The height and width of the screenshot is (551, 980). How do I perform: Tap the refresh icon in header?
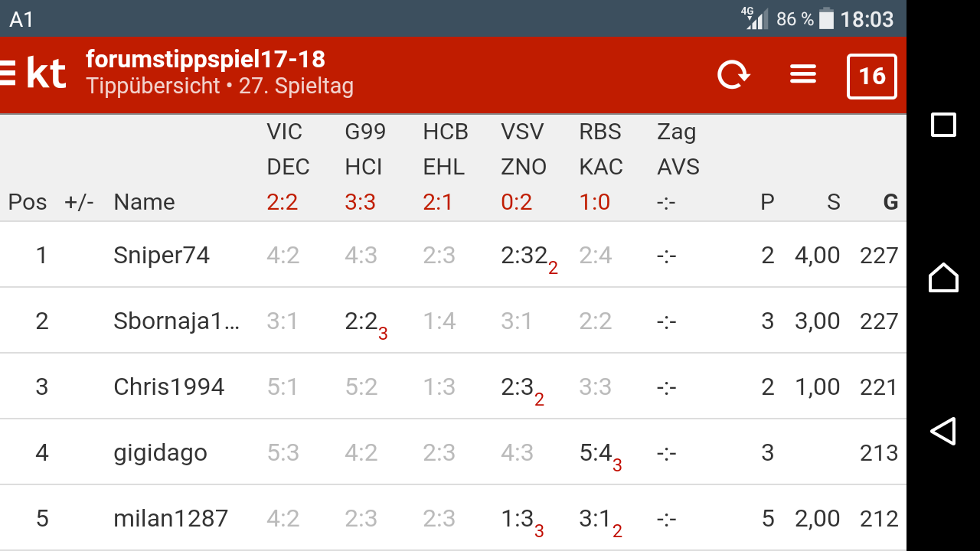733,75
